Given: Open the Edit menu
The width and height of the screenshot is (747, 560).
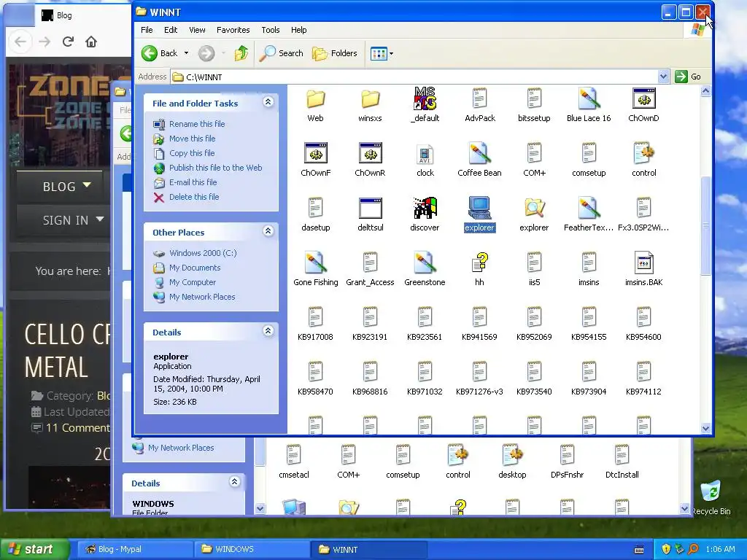Looking at the screenshot, I should click(x=171, y=29).
